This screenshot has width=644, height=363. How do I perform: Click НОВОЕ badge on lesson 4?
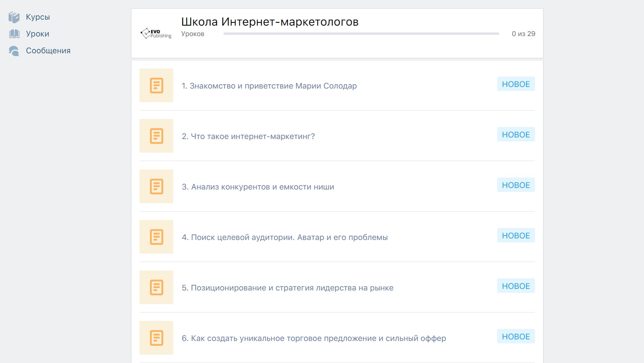pos(516,236)
